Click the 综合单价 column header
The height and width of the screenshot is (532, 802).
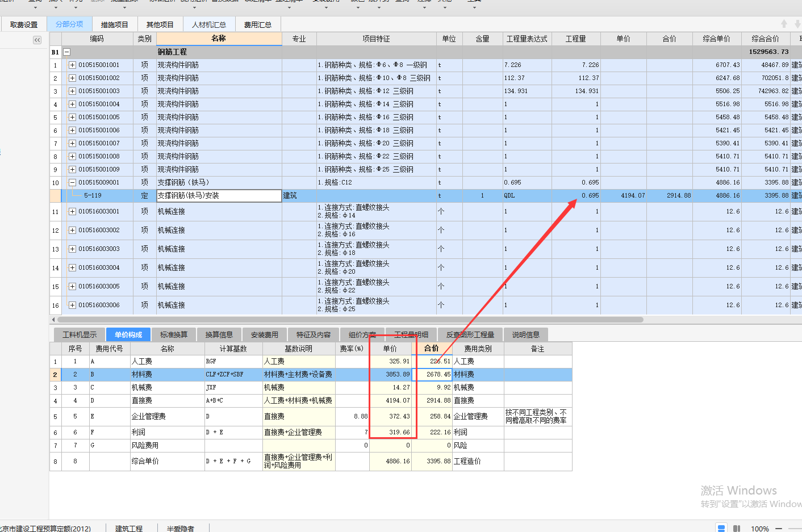click(x=717, y=39)
